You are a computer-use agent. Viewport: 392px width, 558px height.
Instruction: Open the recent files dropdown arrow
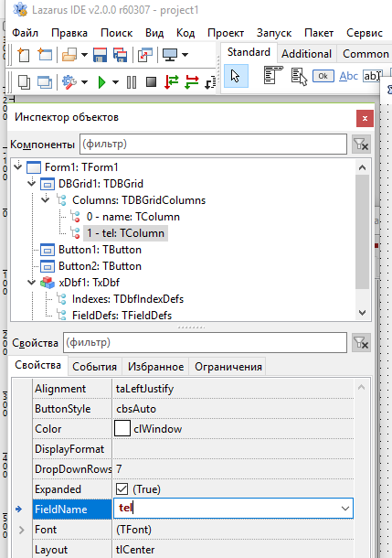(84, 55)
